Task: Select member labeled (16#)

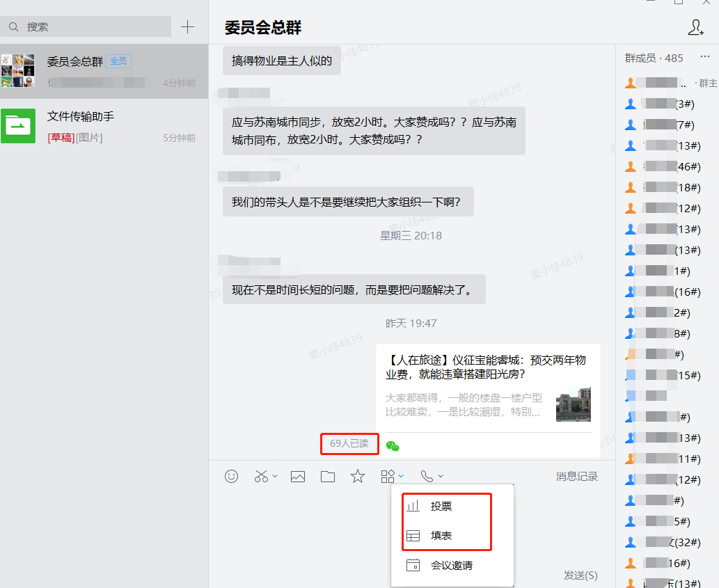Action: (663, 292)
